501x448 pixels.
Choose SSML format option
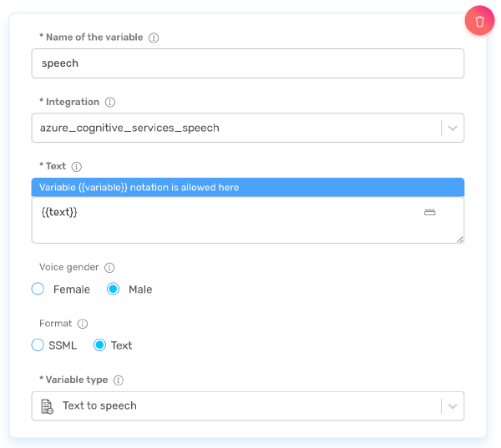[x=38, y=345]
